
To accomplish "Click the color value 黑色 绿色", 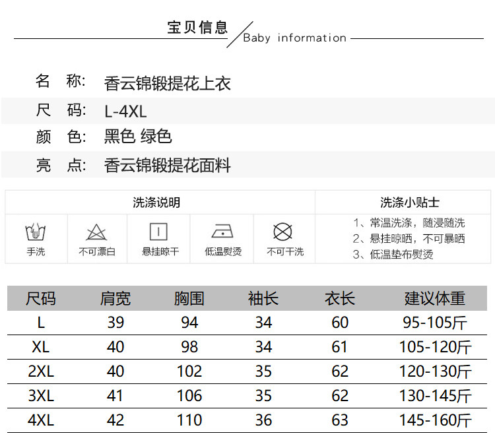I will click(138, 137).
